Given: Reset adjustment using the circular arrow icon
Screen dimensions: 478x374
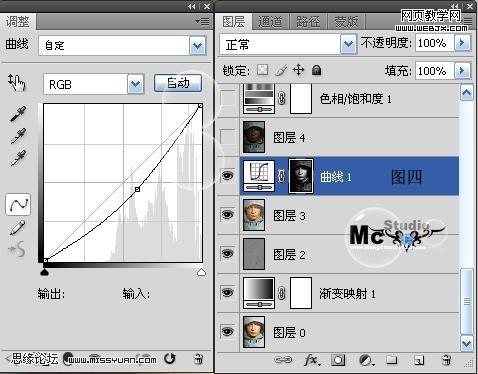Looking at the screenshot, I should tap(170, 359).
